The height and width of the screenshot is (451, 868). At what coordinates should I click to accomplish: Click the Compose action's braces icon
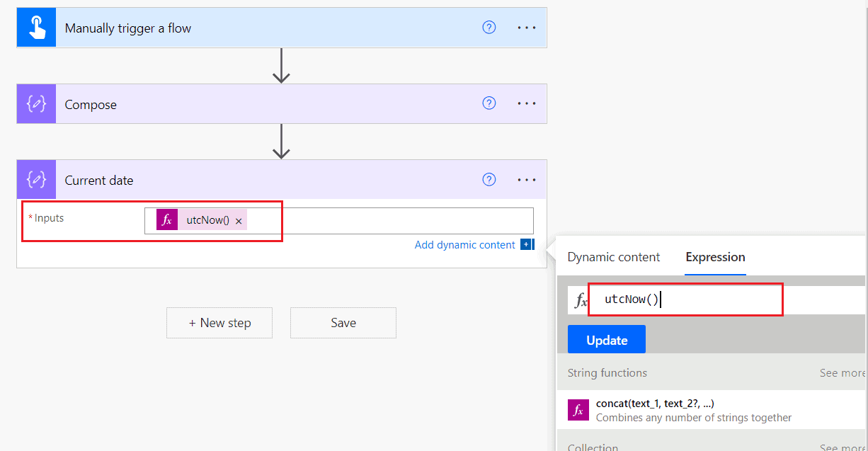[x=36, y=103]
